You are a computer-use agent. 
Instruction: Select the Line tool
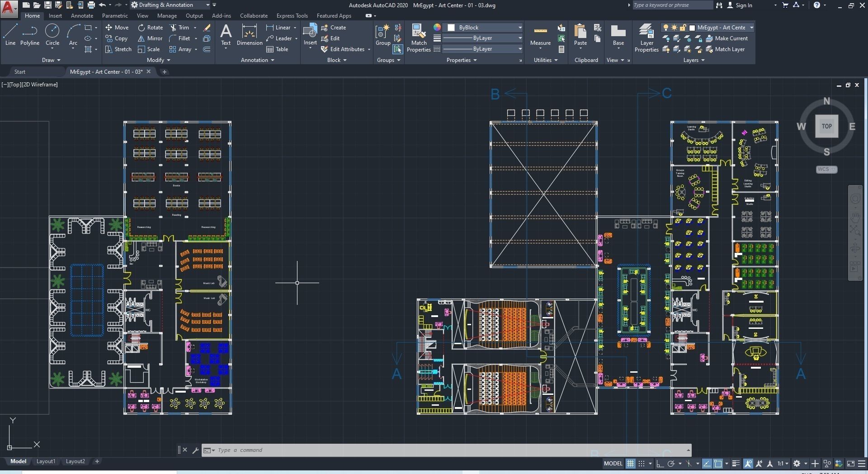(10, 35)
